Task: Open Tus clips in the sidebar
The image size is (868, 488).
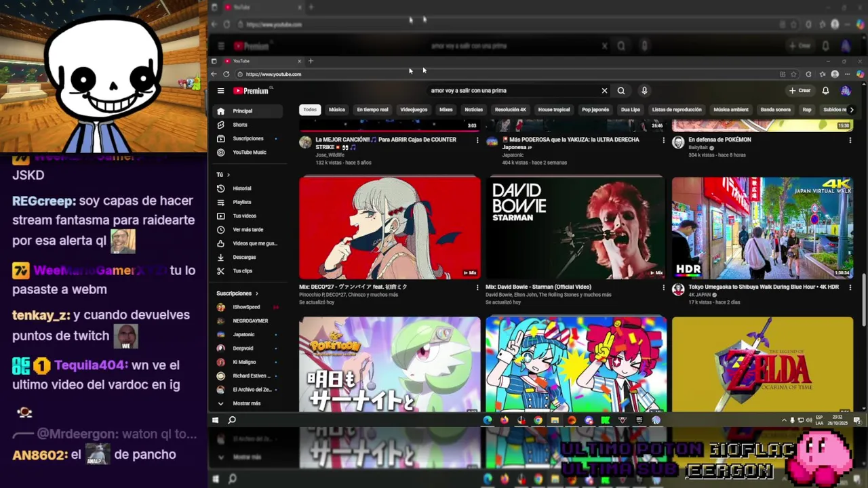Action: tap(248, 271)
